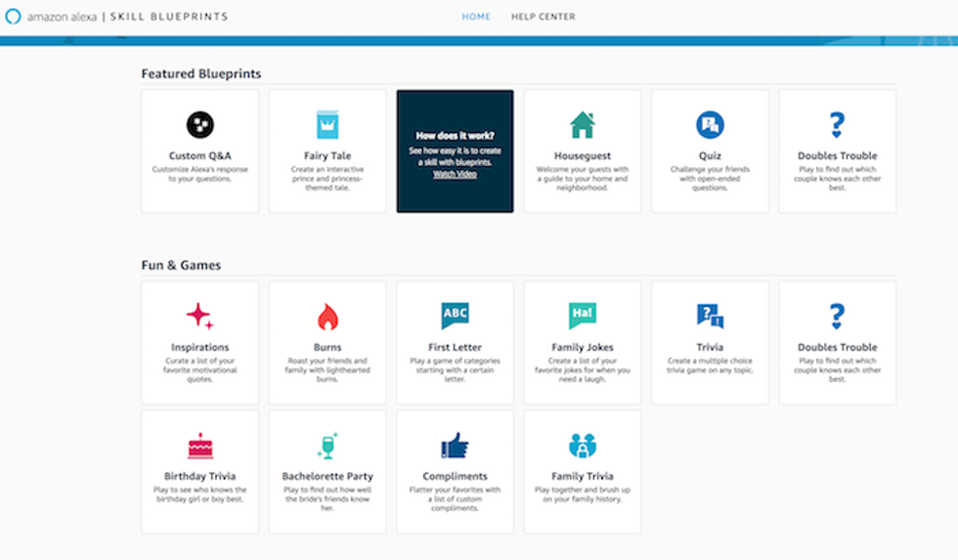958x560 pixels.
Task: Click the "How does it work?" heading
Action: (x=455, y=136)
